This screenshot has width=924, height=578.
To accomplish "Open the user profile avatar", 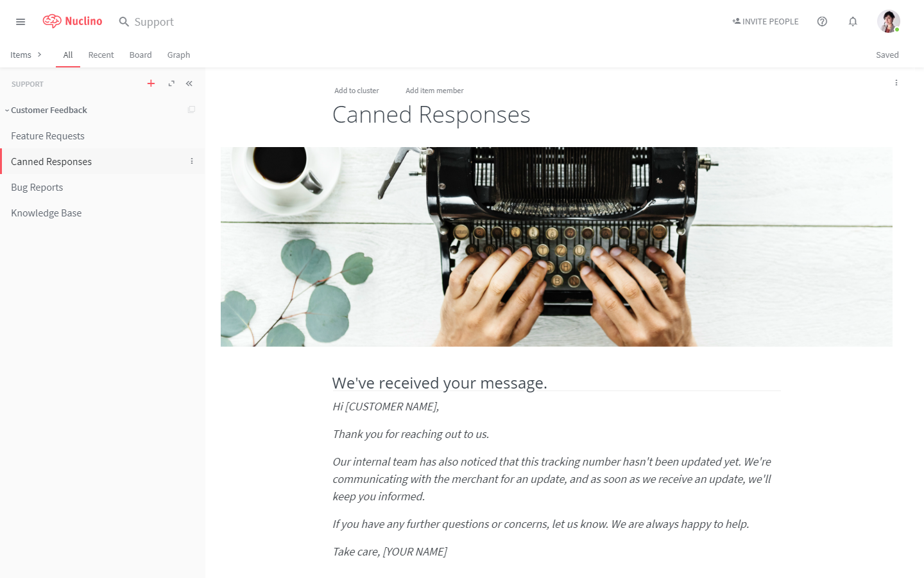I will (889, 21).
